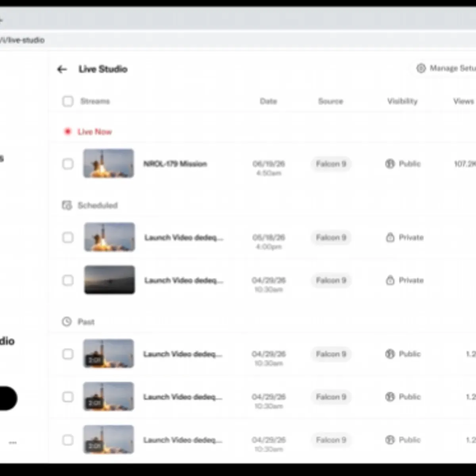Click the Falcon 9 chip in NROL-179 row
Viewport: 476px width, 476px height.
331,163
